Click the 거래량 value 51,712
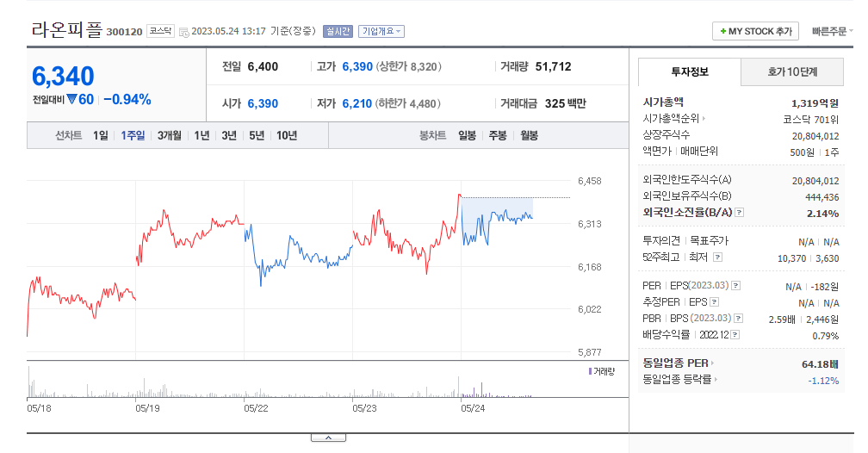This screenshot has height=453, width=868. click(x=553, y=67)
